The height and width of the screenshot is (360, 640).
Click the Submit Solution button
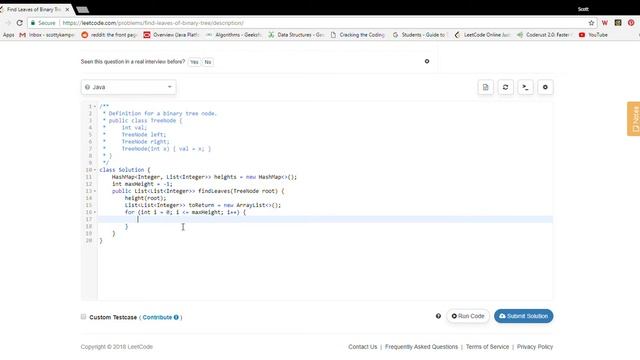[524, 316]
